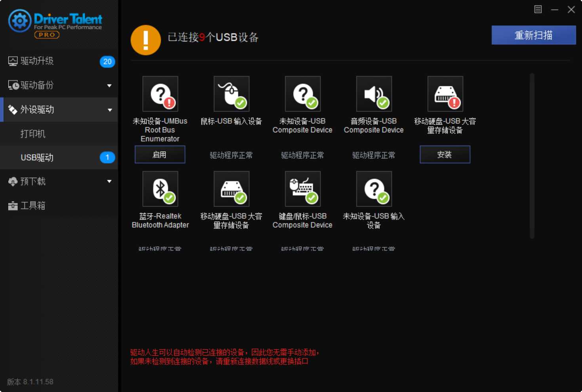Click the 版本 8.1.11.58 text
The image size is (582, 392).
[x=30, y=382]
